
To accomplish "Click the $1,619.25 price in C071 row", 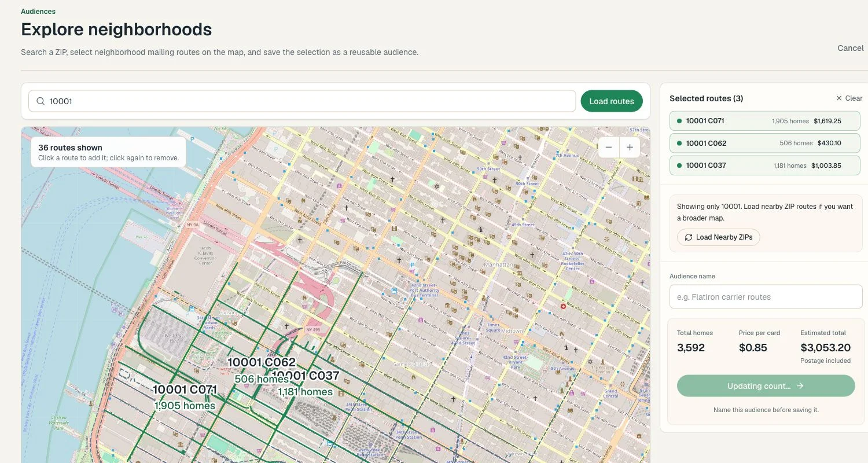I will point(827,121).
